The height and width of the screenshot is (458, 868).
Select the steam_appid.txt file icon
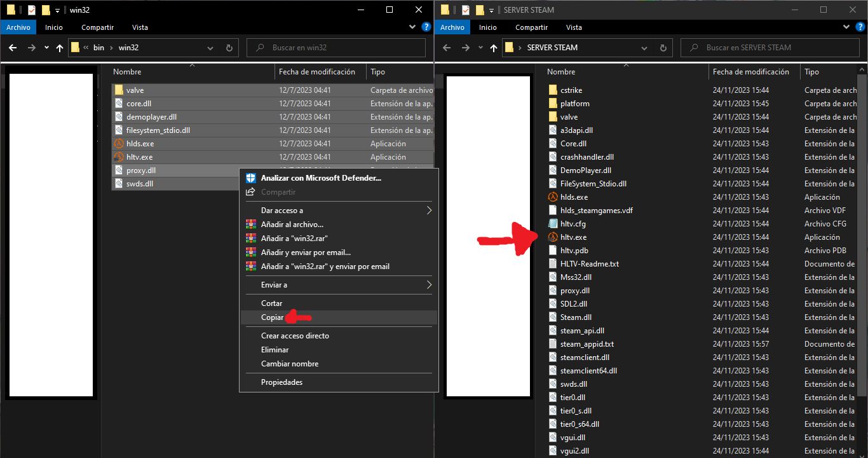tap(553, 344)
